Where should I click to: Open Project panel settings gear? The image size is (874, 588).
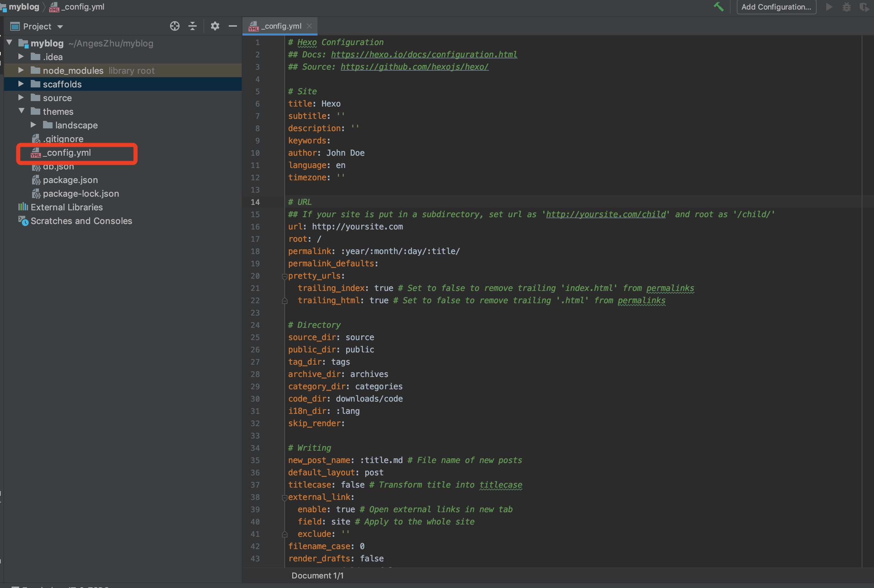[x=214, y=26]
